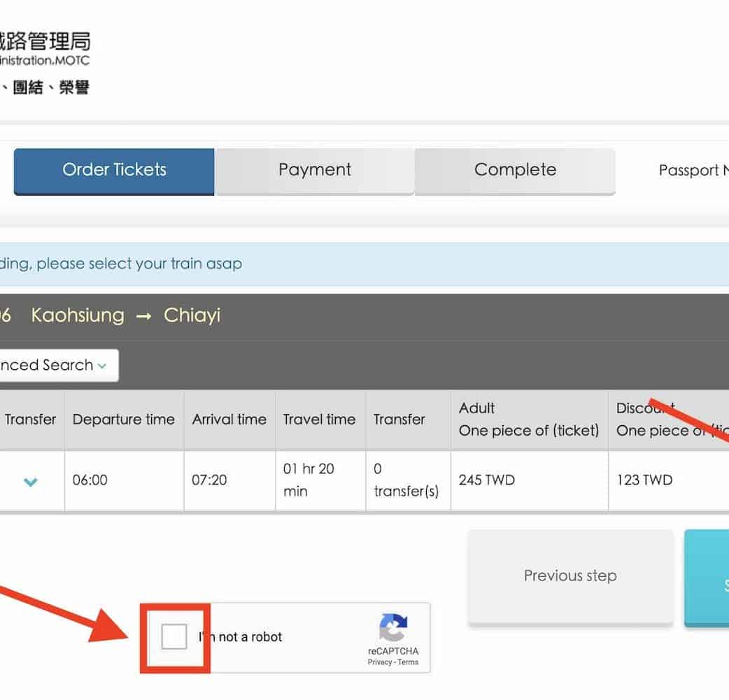Click the 245 TWD adult fare
The width and height of the screenshot is (729, 700).
(486, 480)
